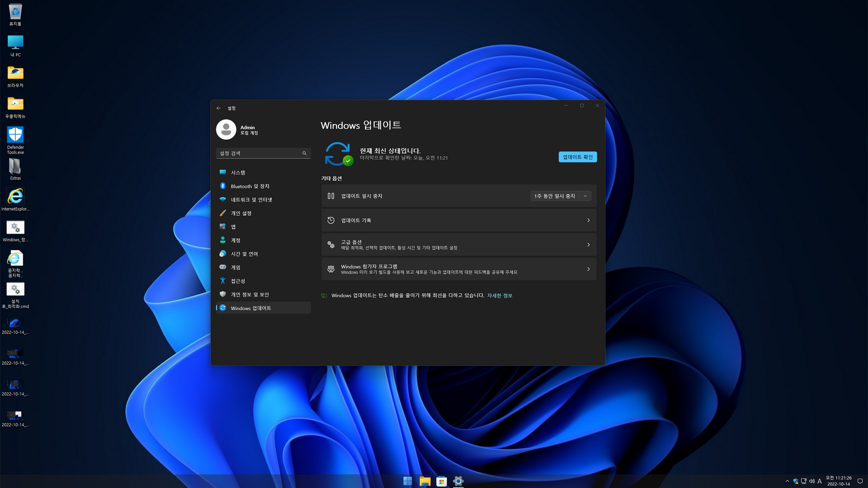Screen dimensions: 868x488
Task: Open 시간 및 언어 settings
Action: point(263,254)
